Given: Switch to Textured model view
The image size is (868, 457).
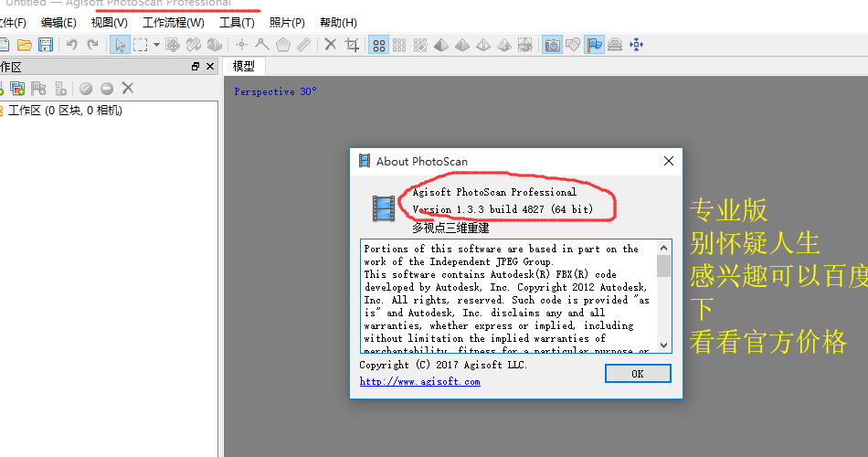Looking at the screenshot, I should (x=504, y=45).
